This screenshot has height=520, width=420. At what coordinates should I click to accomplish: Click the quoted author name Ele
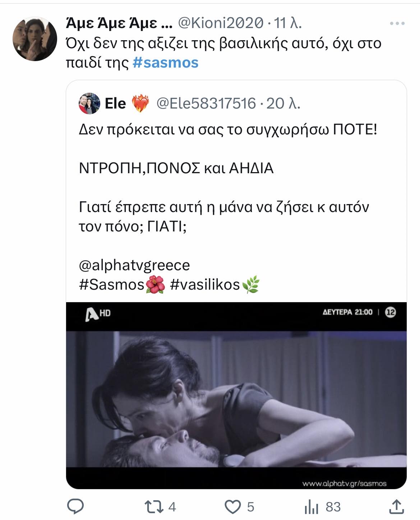[x=115, y=103]
